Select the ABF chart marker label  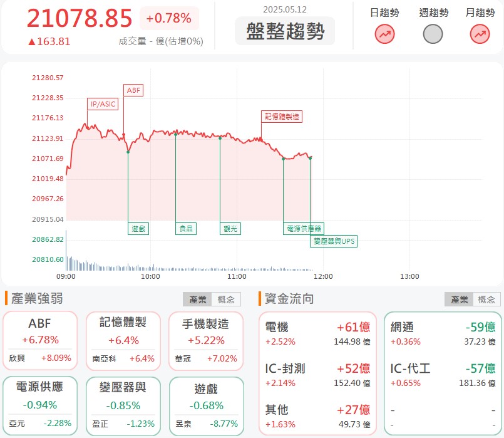tap(133, 90)
